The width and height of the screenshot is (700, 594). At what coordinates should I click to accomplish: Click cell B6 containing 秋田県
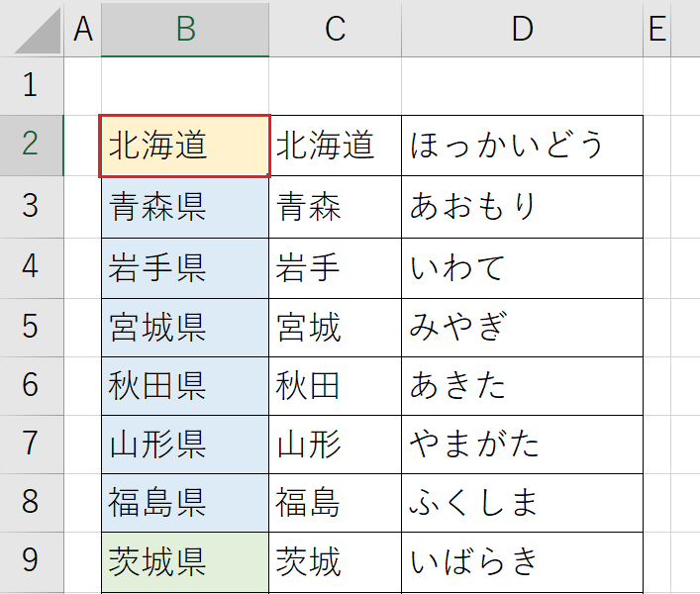coord(185,386)
